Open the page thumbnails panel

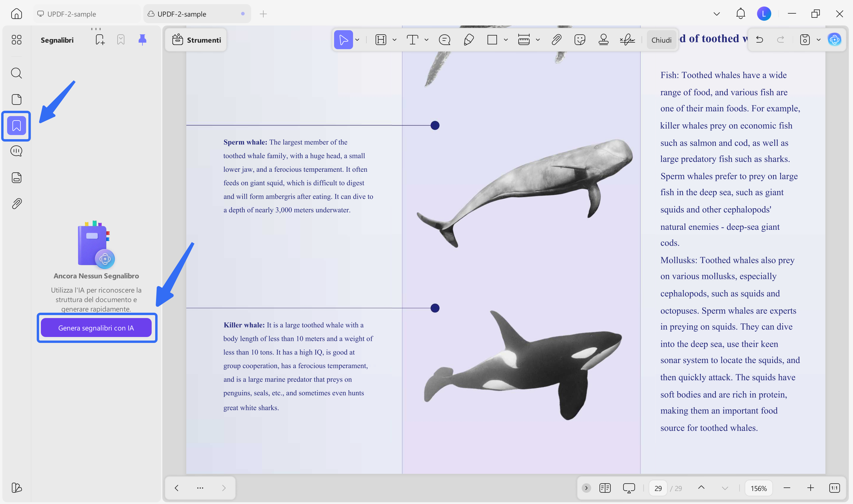coord(16,99)
